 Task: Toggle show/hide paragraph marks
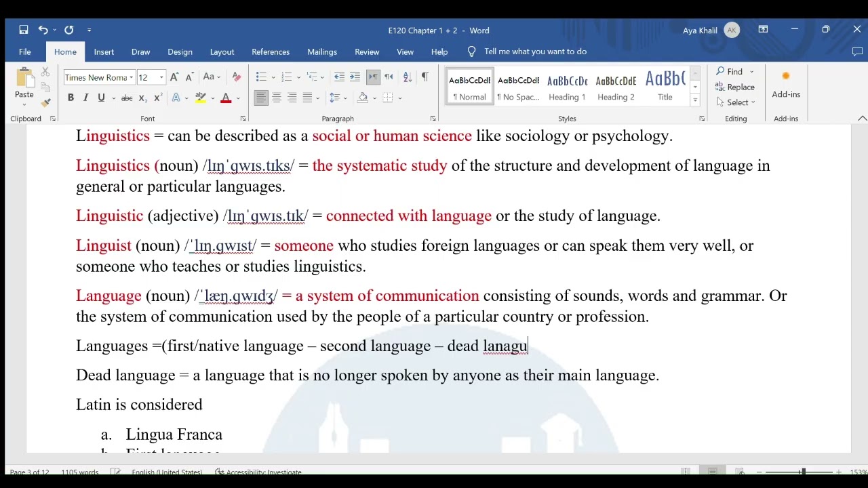click(x=425, y=77)
